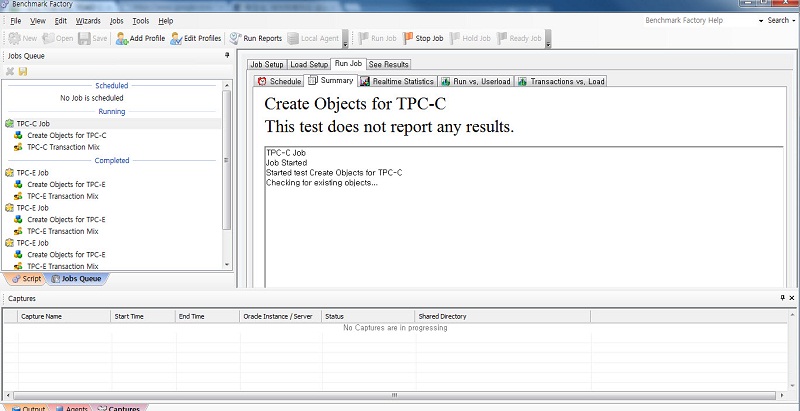
Task: Close the Captures panel
Action: click(x=792, y=298)
